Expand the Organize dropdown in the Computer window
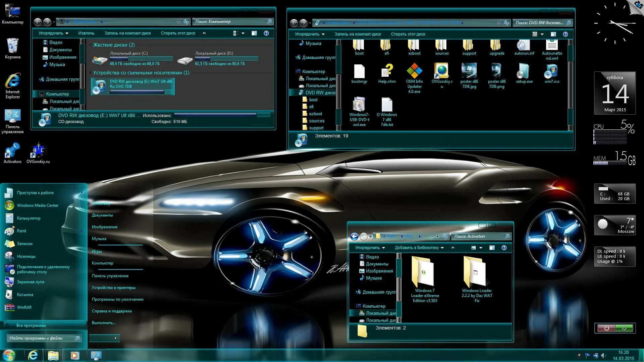The height and width of the screenshot is (362, 644). click(53, 33)
